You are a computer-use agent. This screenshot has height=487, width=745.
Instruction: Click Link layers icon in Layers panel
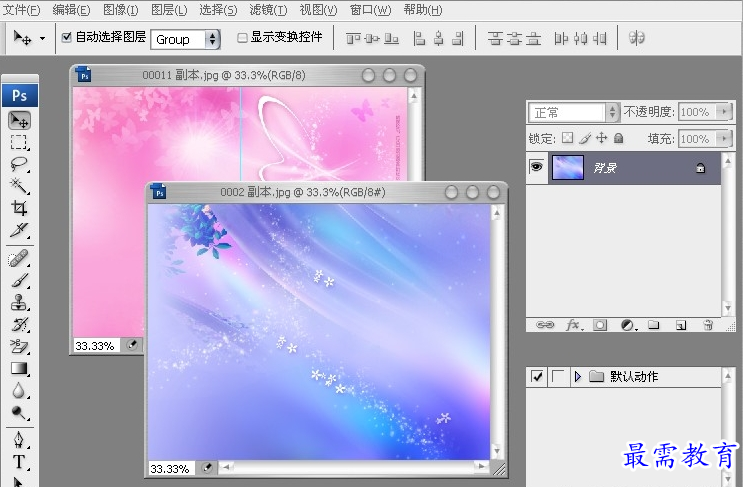(x=544, y=325)
